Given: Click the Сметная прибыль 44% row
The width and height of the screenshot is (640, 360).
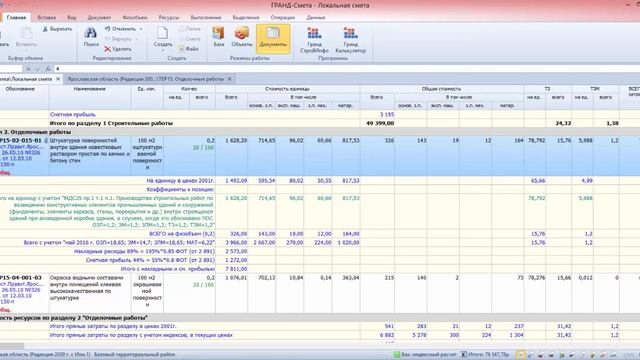Looking at the screenshot, I should (x=150, y=260).
